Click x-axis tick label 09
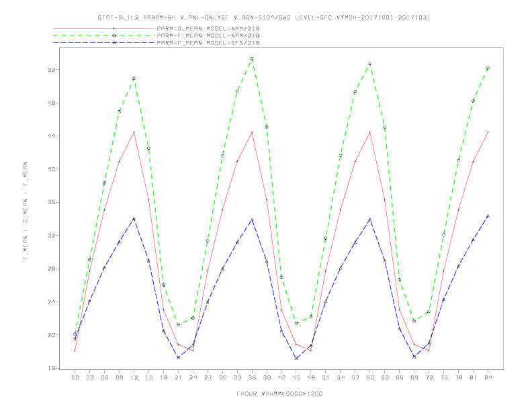 coord(119,377)
